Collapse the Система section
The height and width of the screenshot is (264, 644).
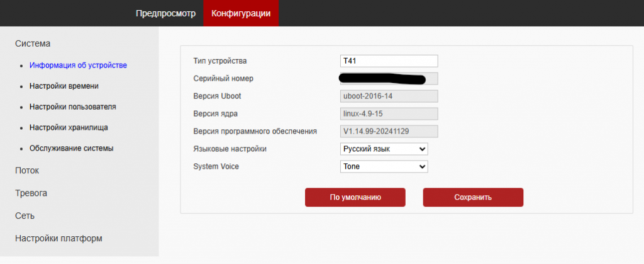tap(33, 43)
